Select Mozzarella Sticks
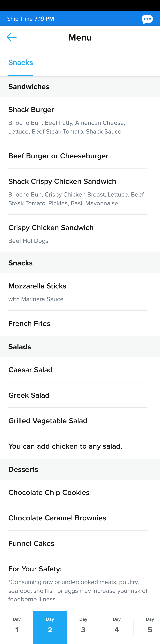The width and height of the screenshot is (160, 644). [x=80, y=292]
